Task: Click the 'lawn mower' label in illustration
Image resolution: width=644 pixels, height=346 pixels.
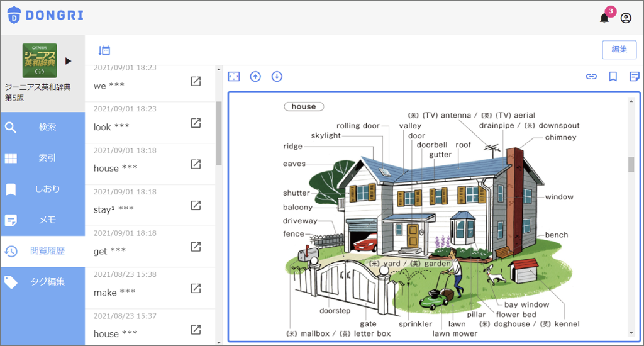Action: click(455, 333)
